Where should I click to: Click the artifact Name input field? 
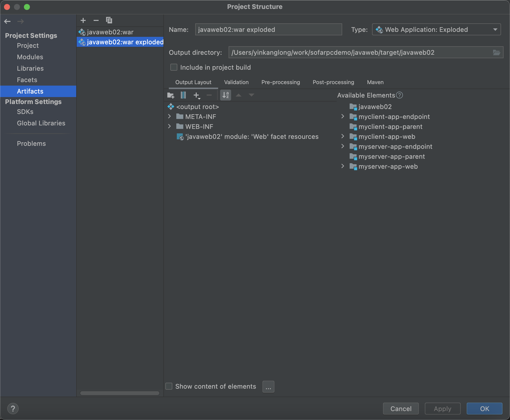(x=268, y=30)
